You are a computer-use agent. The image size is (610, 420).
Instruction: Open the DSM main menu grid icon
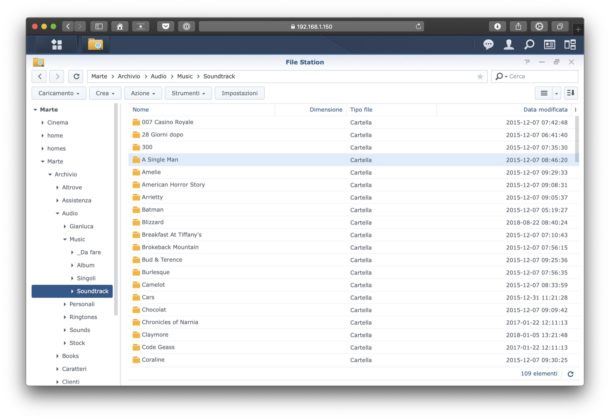pos(57,44)
